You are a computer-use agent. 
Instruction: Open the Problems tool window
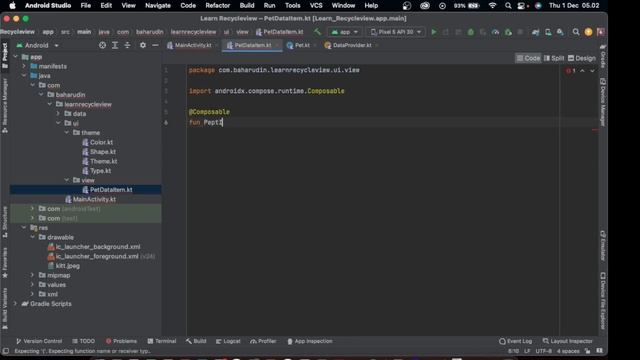[121, 341]
